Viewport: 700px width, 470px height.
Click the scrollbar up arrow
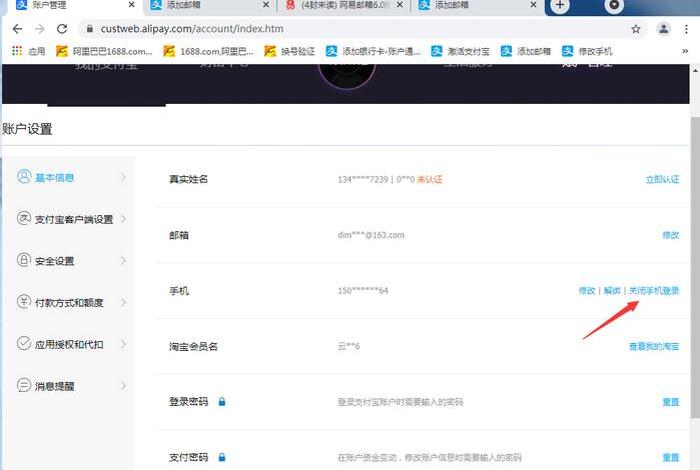(x=695, y=70)
